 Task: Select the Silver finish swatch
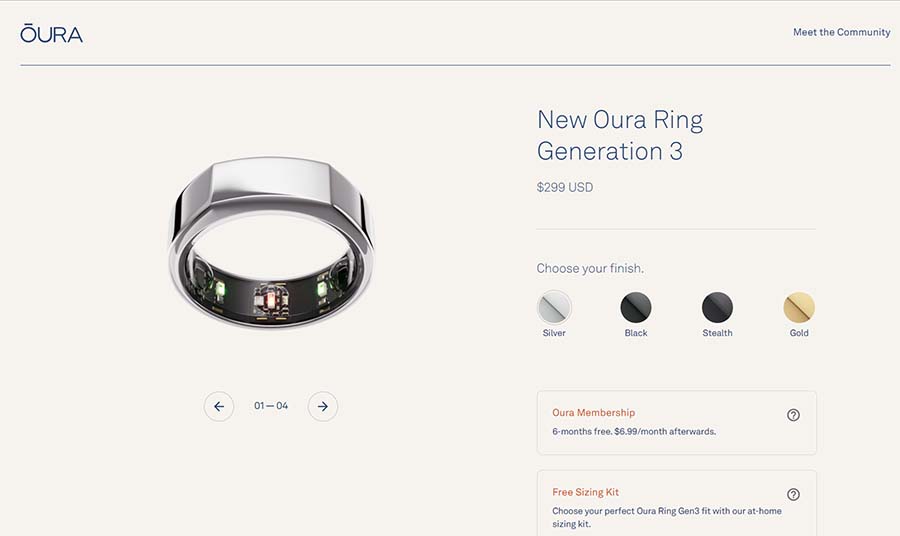pos(554,307)
